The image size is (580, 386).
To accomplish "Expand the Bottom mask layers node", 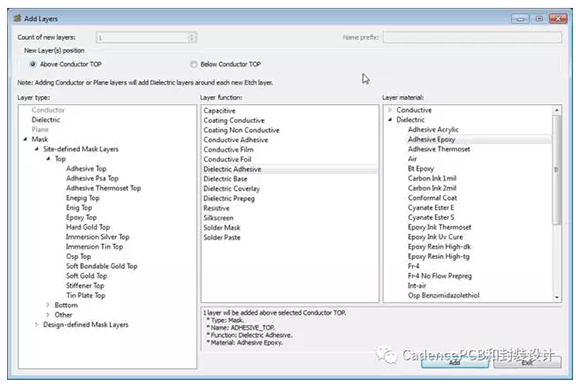I will point(48,305).
